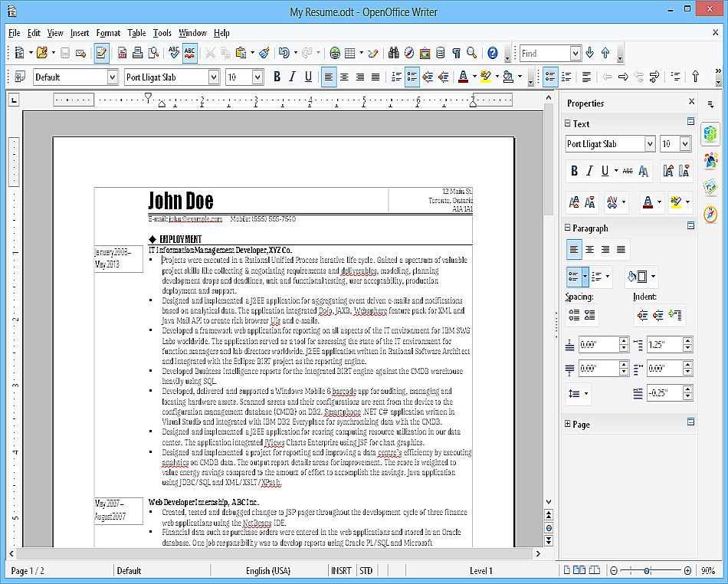Collapse the Paragraph section in Properties
This screenshot has height=584, width=728.
567,228
